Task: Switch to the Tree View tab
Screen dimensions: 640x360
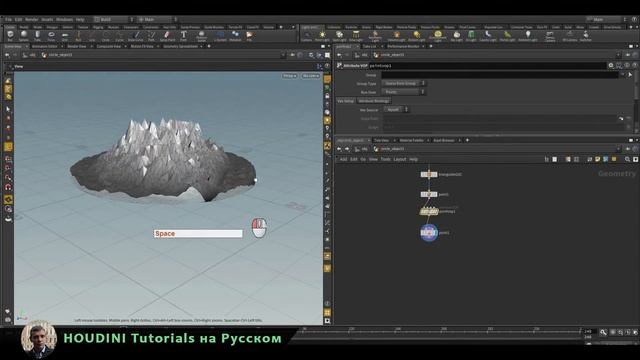Action: pyautogui.click(x=381, y=140)
